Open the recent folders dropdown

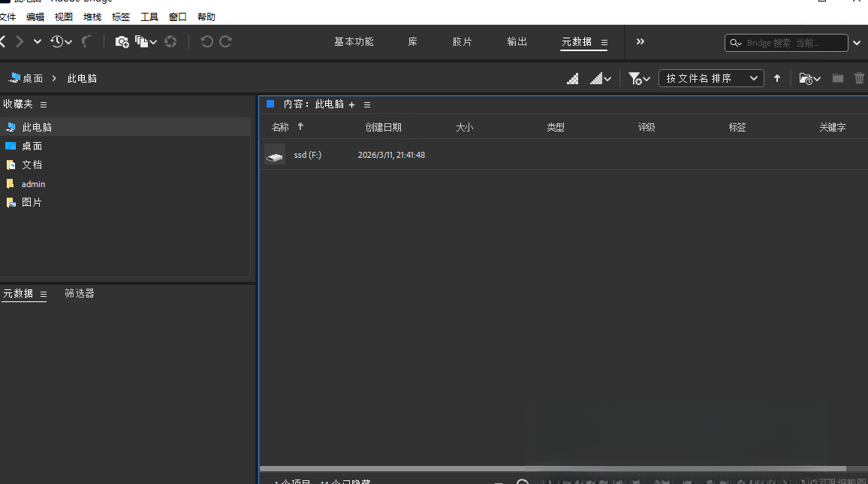(x=809, y=79)
